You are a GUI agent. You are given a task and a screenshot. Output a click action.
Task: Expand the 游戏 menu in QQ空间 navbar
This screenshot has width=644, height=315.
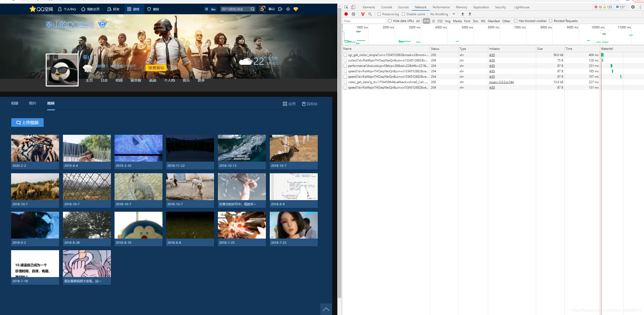click(134, 9)
